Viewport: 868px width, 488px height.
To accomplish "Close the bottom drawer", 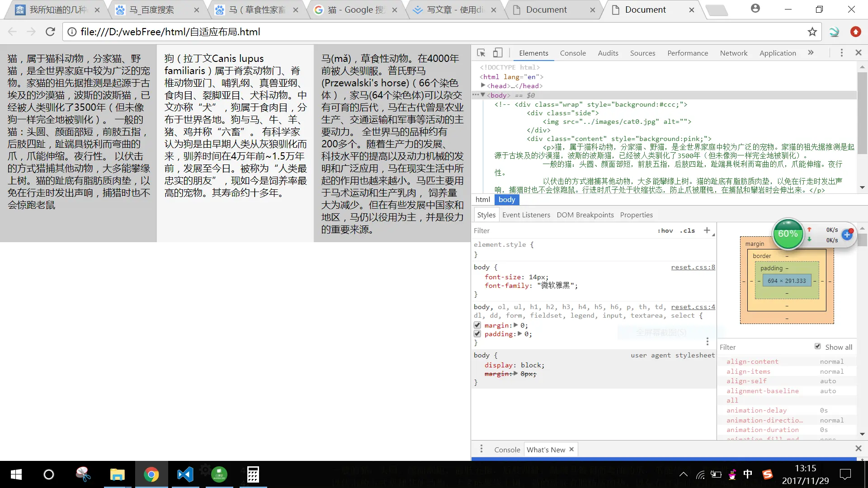I will (x=859, y=448).
